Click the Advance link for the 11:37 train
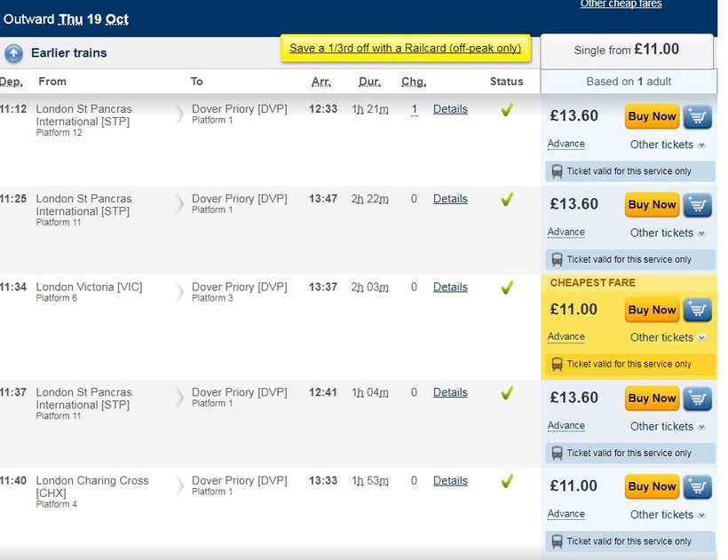This screenshot has height=560, width=728. pyautogui.click(x=566, y=426)
